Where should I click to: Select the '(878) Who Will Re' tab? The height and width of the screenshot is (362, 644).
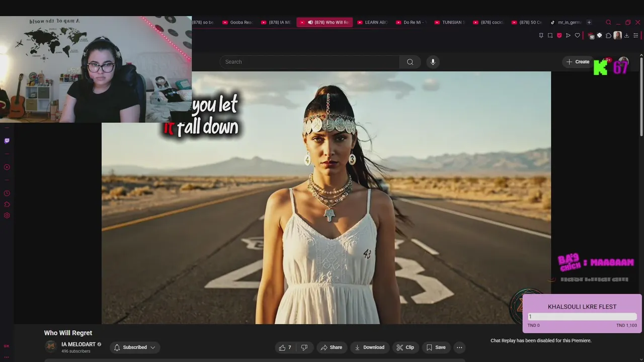coord(325,22)
